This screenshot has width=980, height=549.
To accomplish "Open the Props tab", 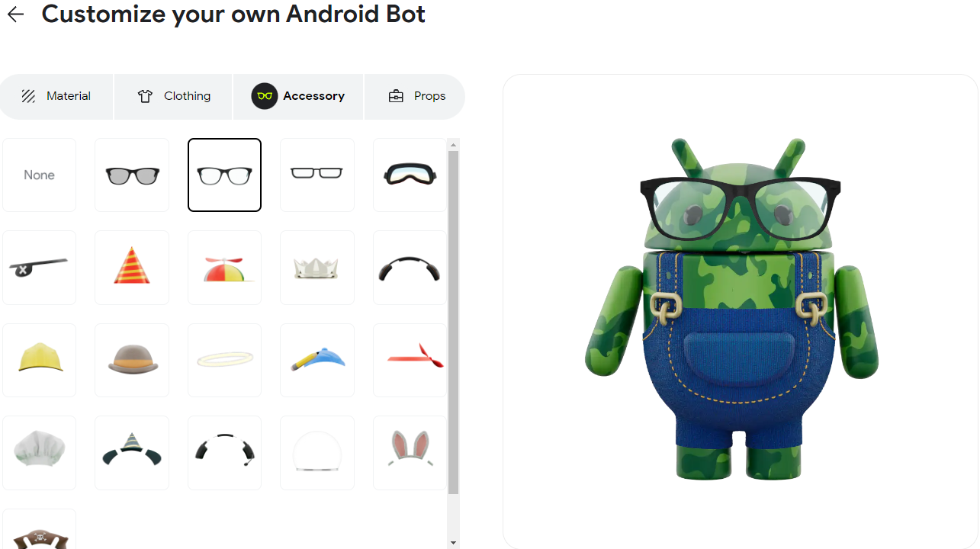I will pyautogui.click(x=416, y=96).
